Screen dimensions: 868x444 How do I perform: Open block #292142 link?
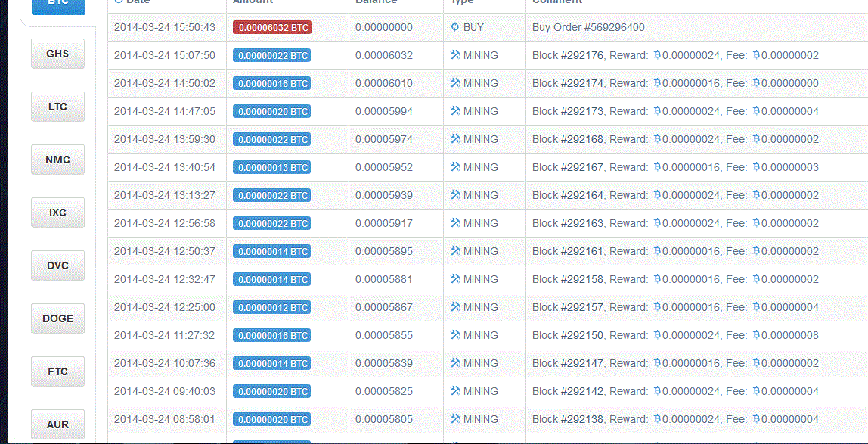(581, 391)
